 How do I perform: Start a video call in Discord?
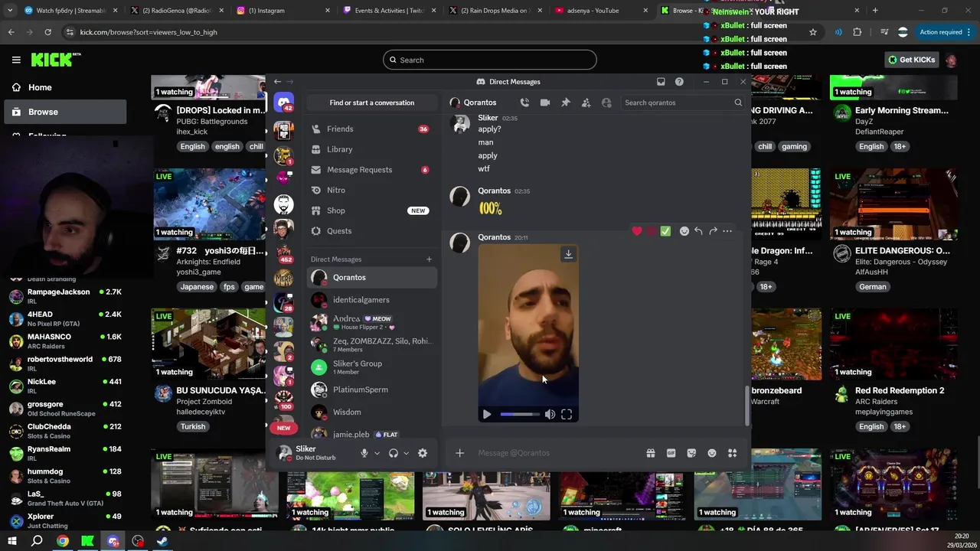pos(545,103)
